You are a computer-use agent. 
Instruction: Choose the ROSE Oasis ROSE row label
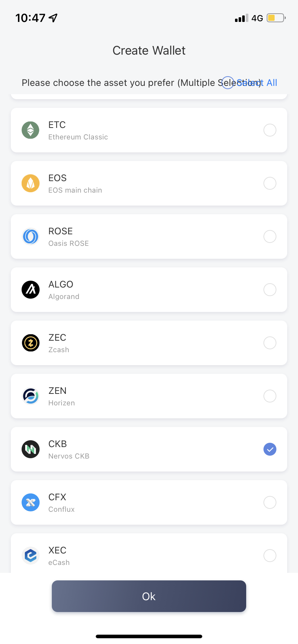click(68, 237)
